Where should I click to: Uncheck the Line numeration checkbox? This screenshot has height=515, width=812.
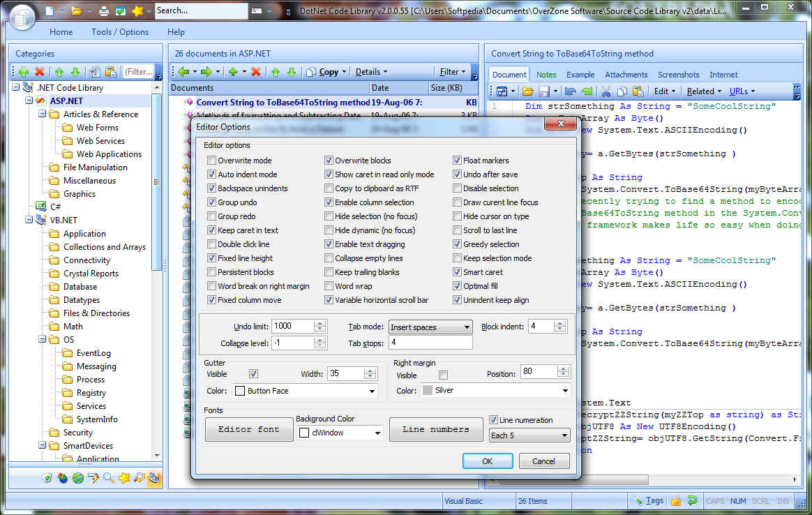[x=493, y=420]
